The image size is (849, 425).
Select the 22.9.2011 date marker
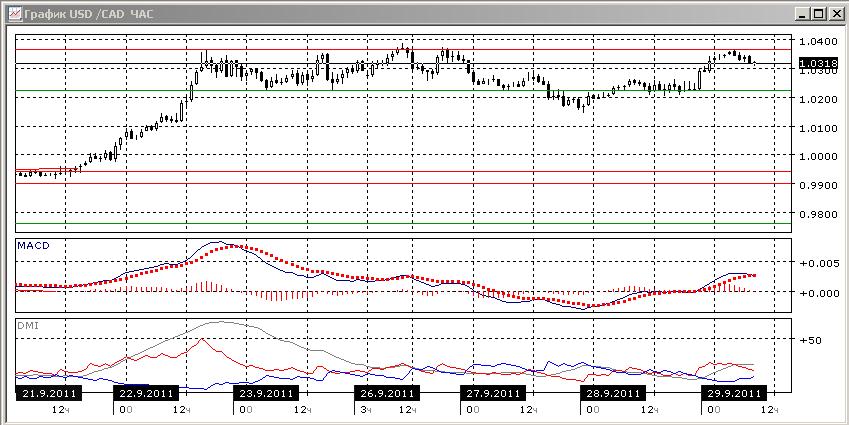pyautogui.click(x=146, y=393)
